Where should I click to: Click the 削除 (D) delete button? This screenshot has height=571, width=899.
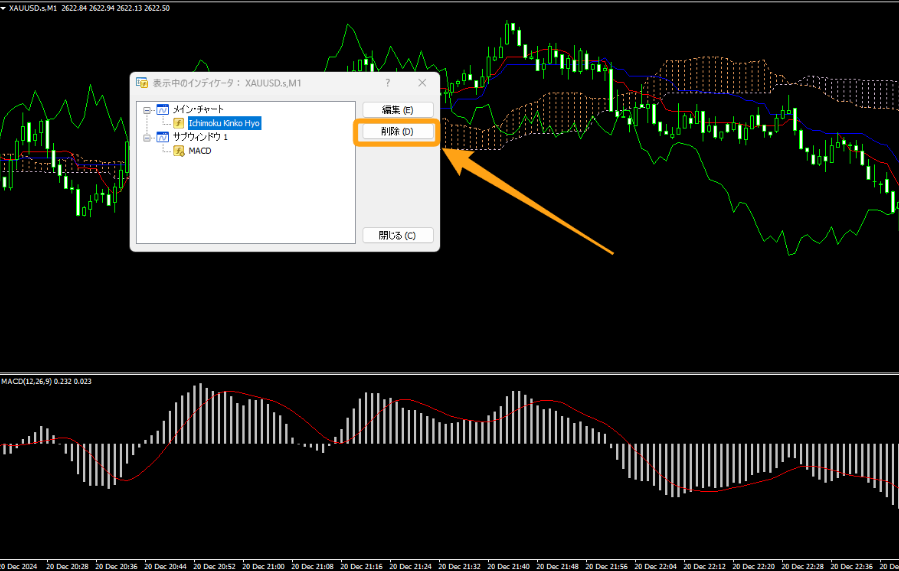397,131
